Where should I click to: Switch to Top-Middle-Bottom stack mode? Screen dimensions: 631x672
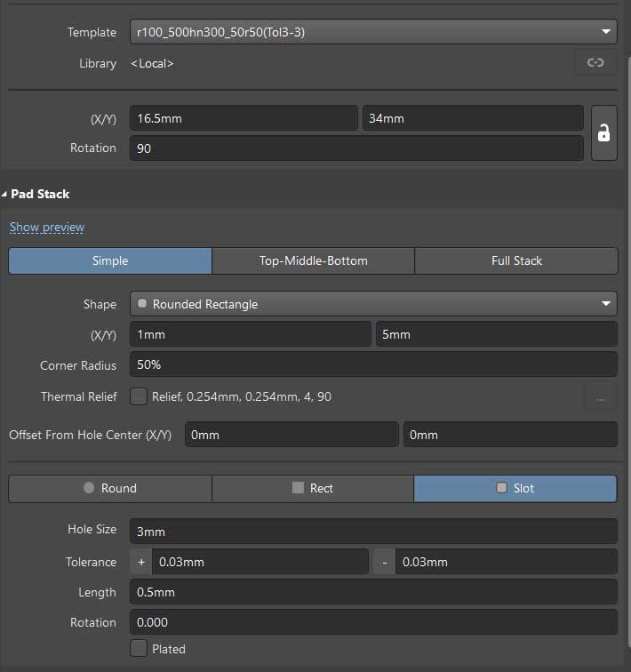[x=313, y=260]
